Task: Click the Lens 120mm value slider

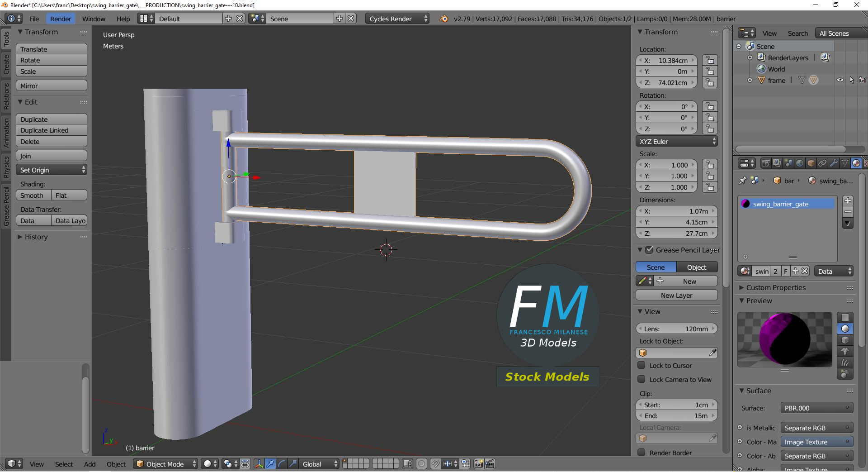Action: point(677,329)
